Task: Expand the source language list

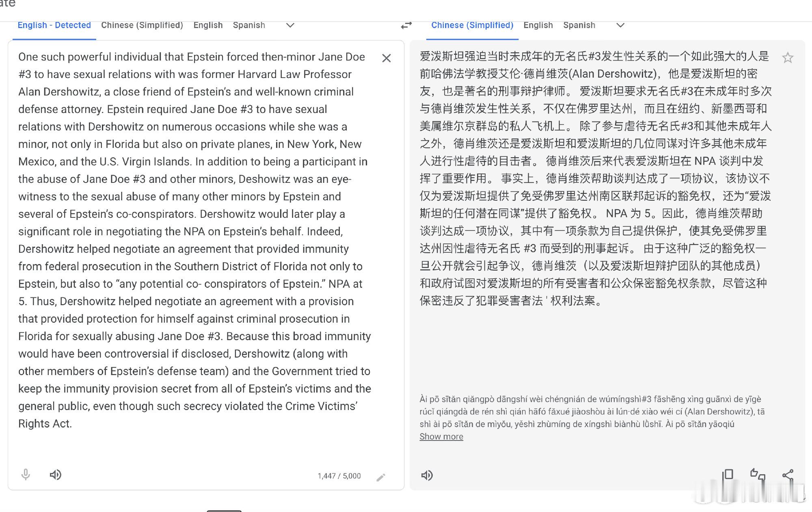Action: (290, 25)
